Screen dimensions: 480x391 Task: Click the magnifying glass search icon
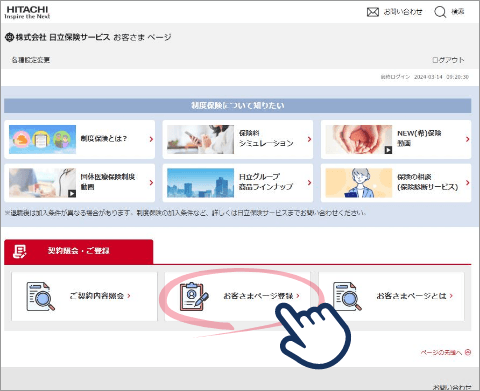(x=440, y=12)
